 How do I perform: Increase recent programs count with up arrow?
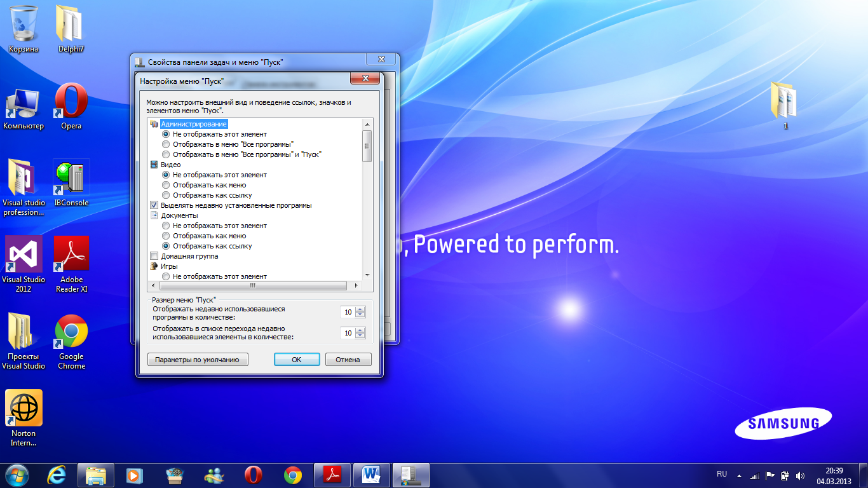pos(360,309)
